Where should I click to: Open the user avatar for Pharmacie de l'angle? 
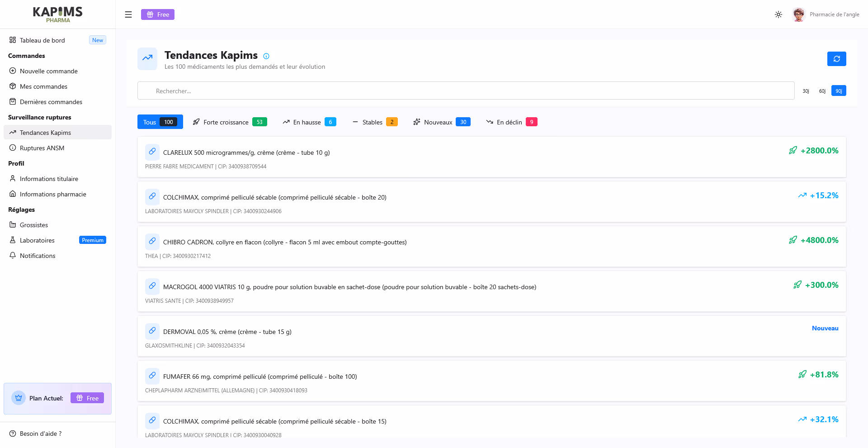pyautogui.click(x=799, y=14)
